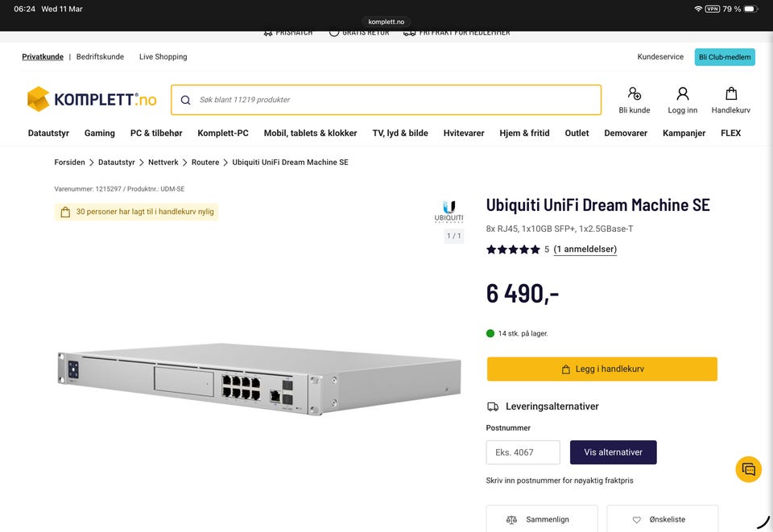Click the Sammenlign button

click(542, 519)
